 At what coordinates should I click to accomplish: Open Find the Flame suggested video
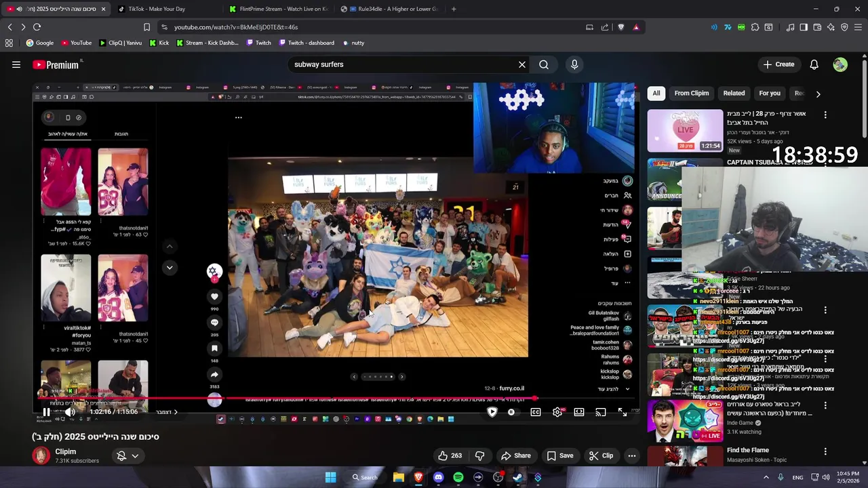pyautogui.click(x=747, y=450)
